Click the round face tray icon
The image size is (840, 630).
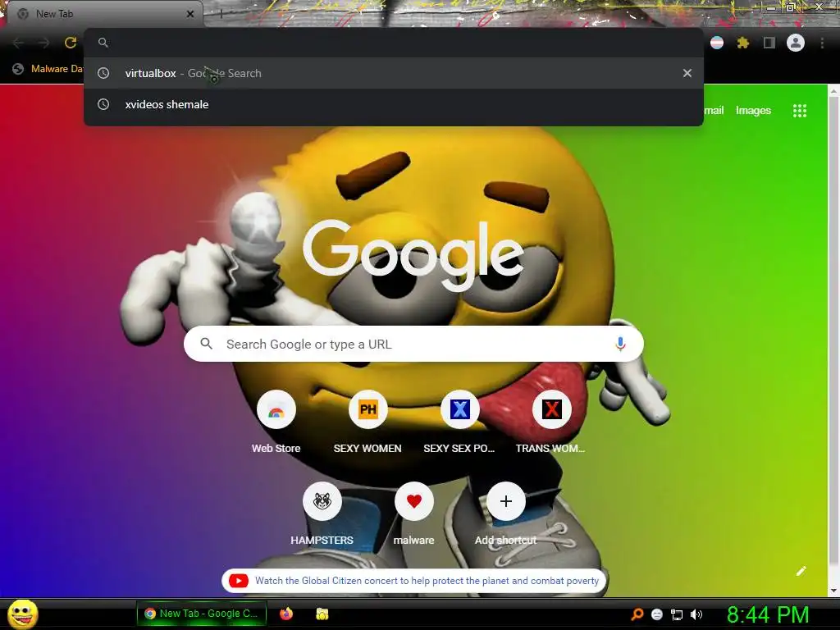point(657,614)
